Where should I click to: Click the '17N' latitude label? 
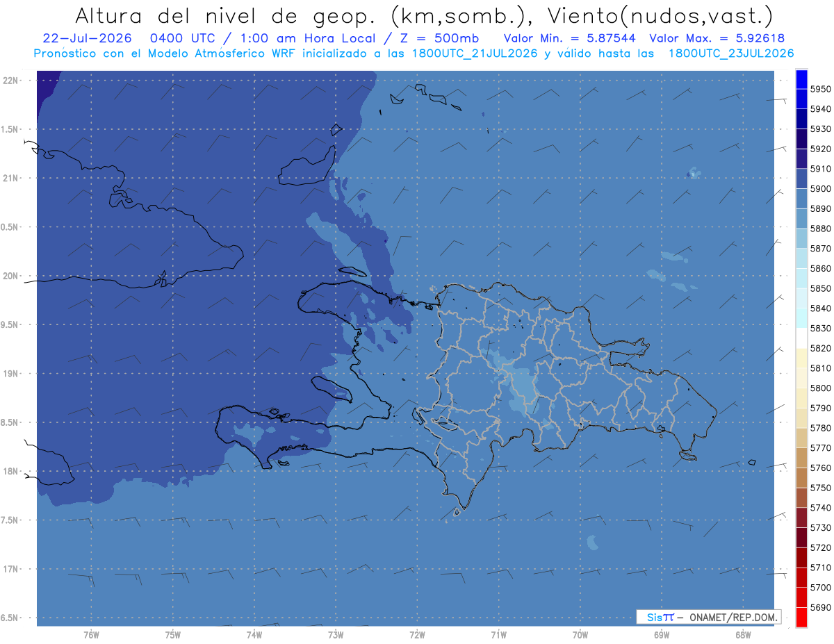tap(11, 569)
